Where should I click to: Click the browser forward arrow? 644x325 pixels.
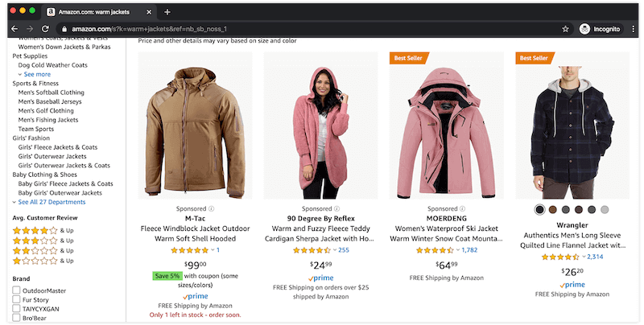(x=30, y=29)
